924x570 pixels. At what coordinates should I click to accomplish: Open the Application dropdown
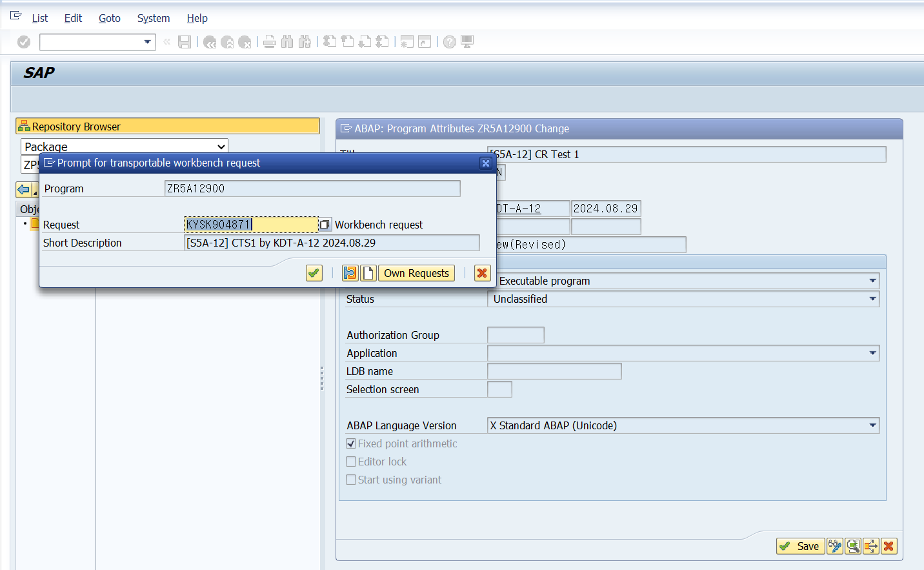point(872,353)
